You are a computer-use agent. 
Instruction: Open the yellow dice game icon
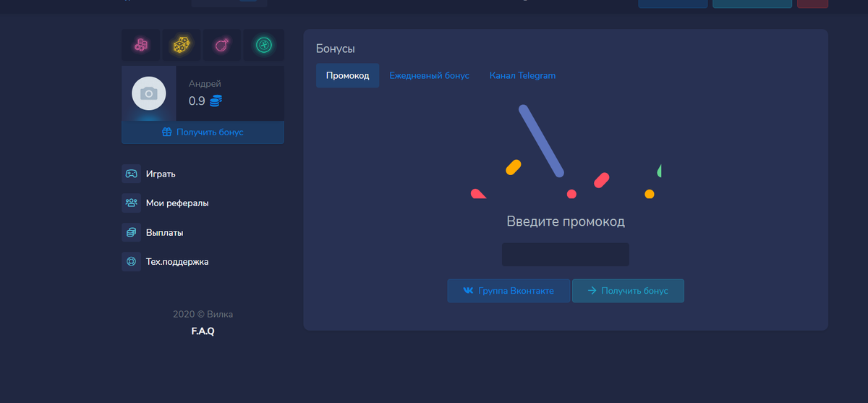click(182, 46)
